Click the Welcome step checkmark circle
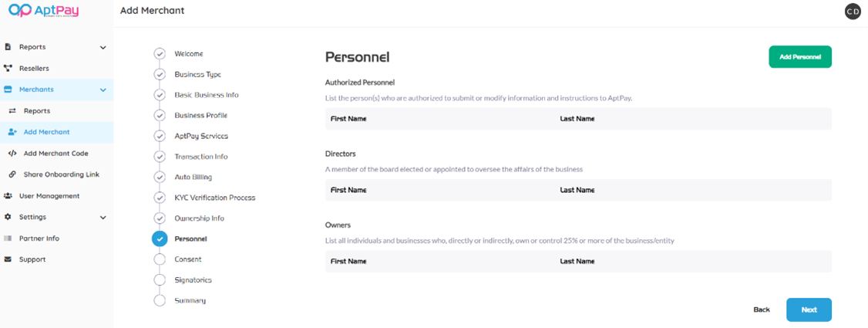The image size is (868, 328). (x=160, y=54)
